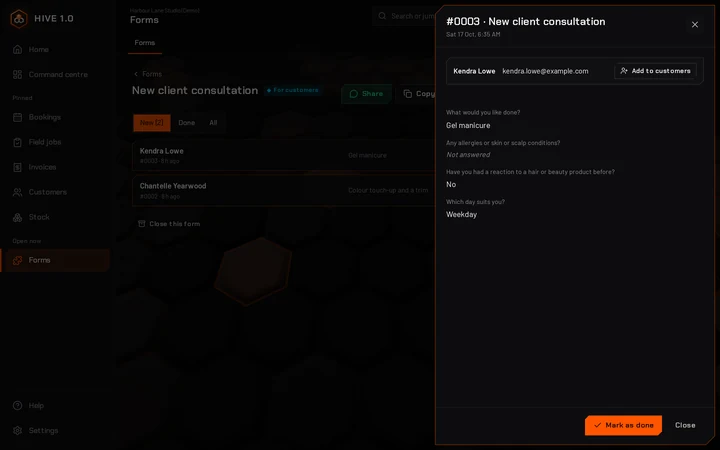This screenshot has width=720, height=450.
Task: Select the All filter tab
Action: 213,123
